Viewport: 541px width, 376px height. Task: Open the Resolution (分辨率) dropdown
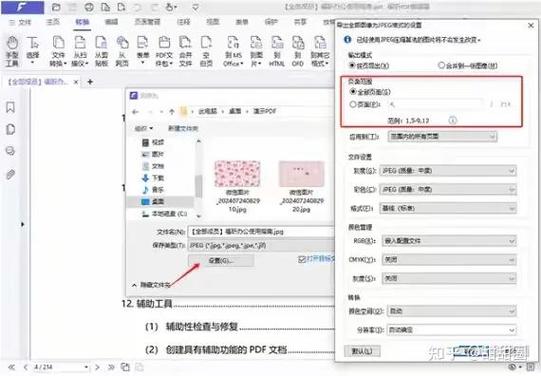point(452,330)
